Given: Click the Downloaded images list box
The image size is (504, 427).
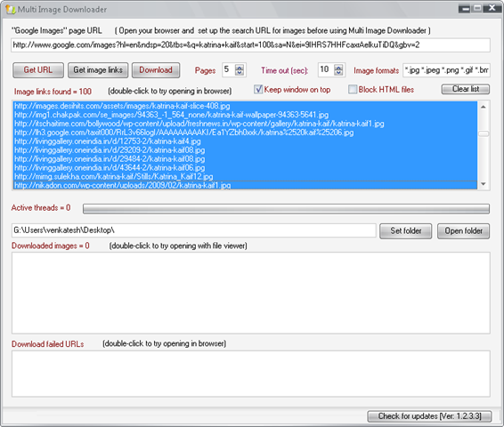Looking at the screenshot, I should [x=251, y=293].
